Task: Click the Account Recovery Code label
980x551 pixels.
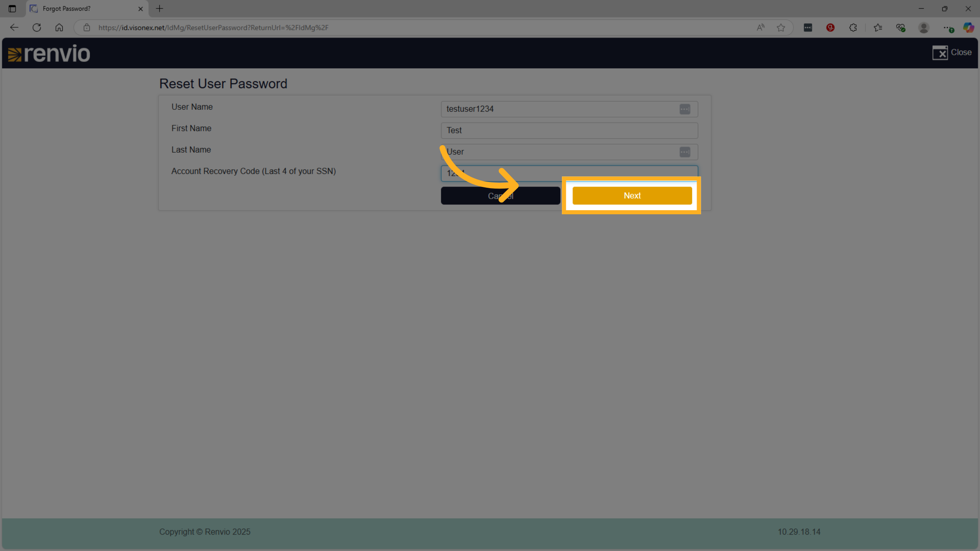Action: pyautogui.click(x=254, y=171)
